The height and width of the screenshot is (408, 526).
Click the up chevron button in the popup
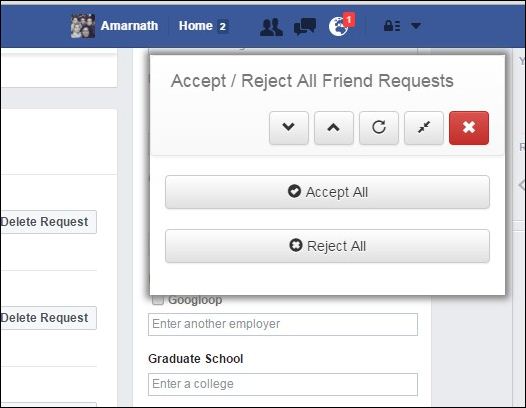[x=334, y=128]
